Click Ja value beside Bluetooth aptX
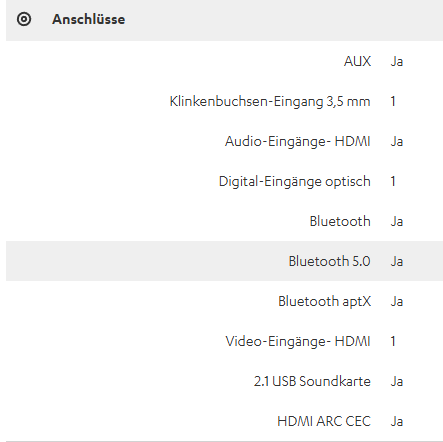 click(x=397, y=301)
